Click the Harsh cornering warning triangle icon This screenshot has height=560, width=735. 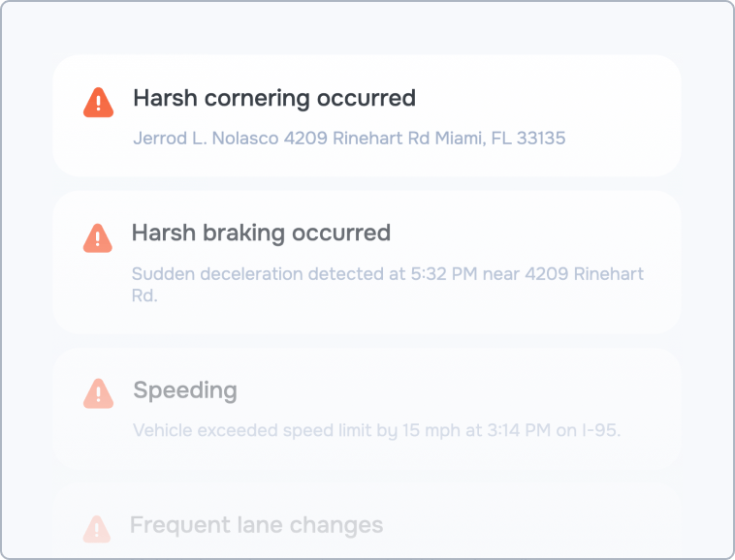[x=99, y=102]
